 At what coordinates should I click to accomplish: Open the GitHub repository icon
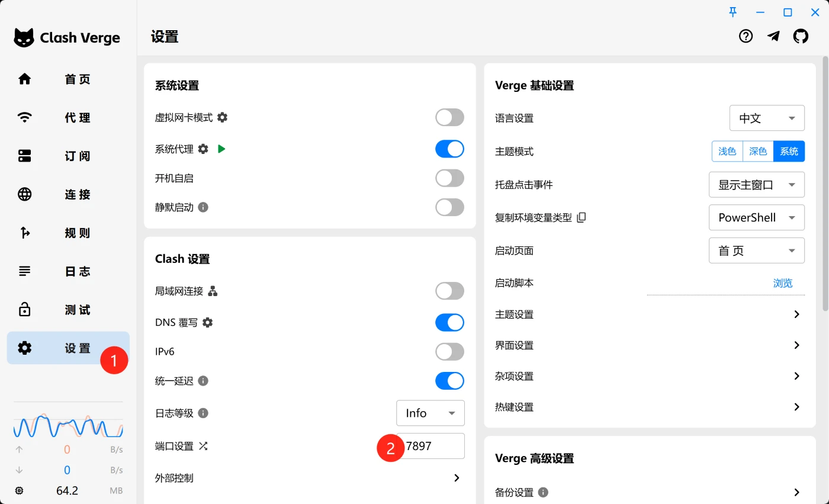(801, 36)
